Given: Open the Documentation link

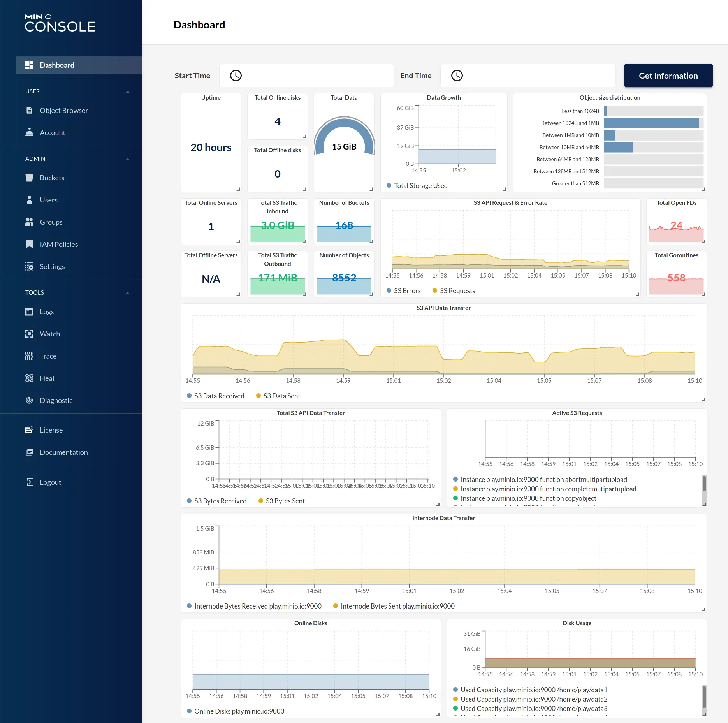Looking at the screenshot, I should [63, 452].
